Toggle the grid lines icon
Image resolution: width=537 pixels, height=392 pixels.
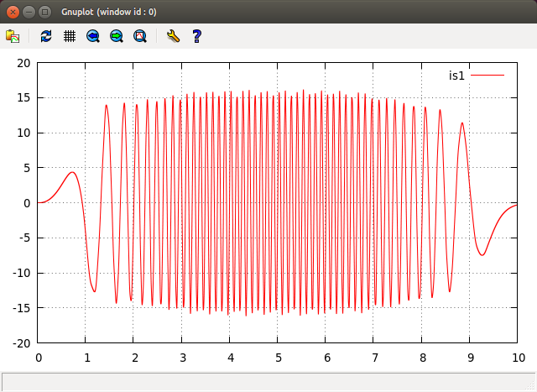[x=70, y=36]
